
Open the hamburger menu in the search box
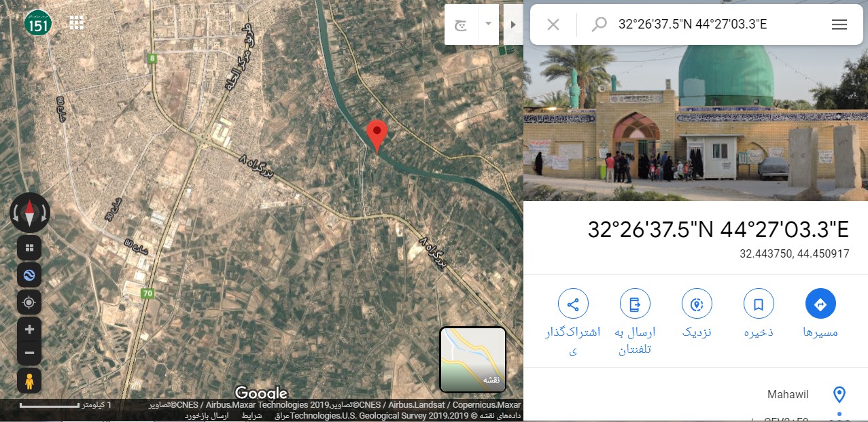(x=839, y=24)
